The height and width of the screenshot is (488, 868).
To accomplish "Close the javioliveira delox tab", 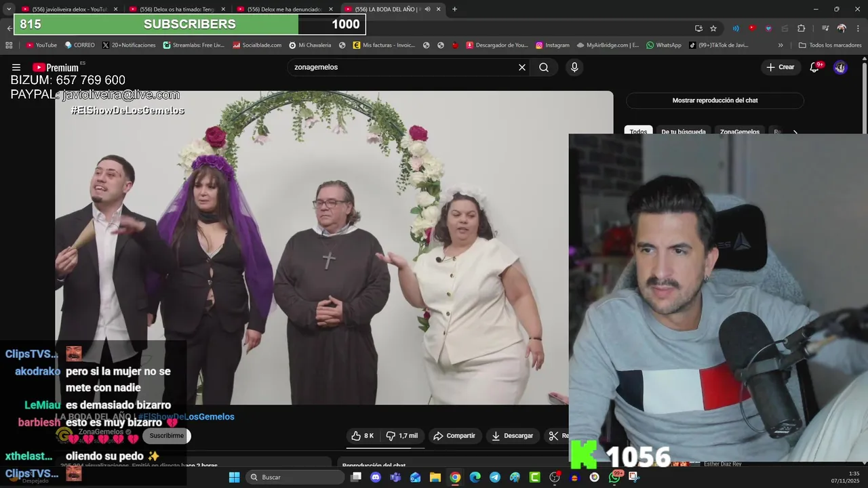I will (115, 9).
